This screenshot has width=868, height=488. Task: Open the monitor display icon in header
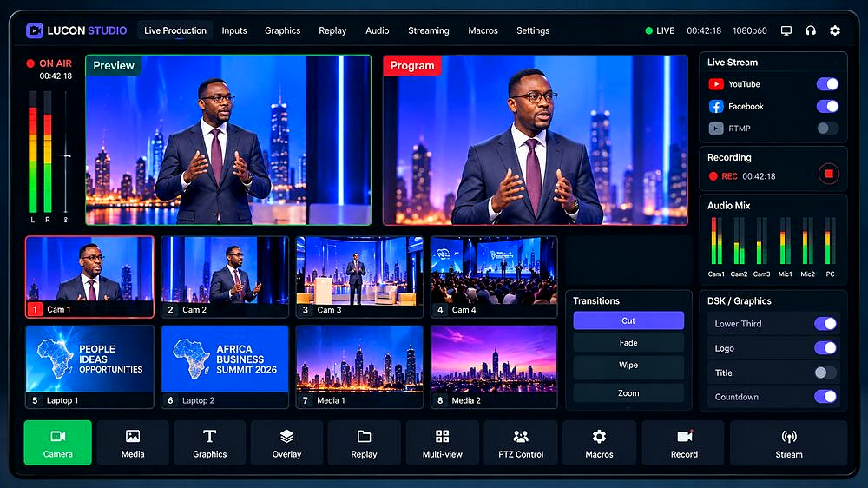coord(786,30)
